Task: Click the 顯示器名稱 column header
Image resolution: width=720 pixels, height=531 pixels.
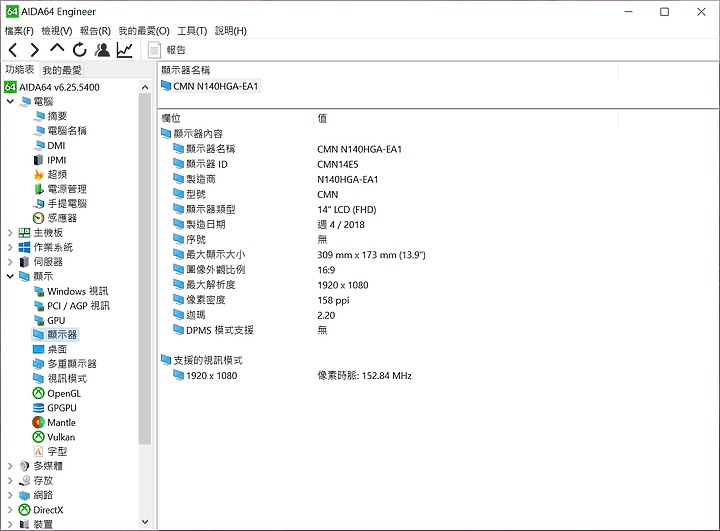Action: point(186,70)
